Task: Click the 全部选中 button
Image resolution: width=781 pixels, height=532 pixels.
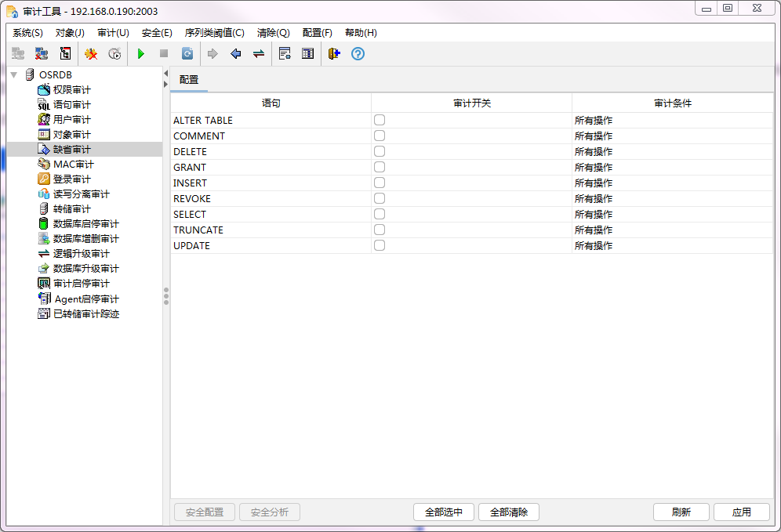Action: (x=443, y=512)
